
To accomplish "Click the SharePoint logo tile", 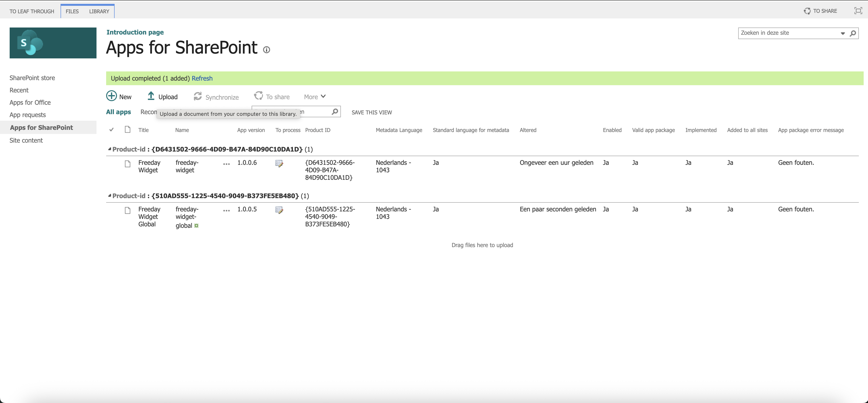I will (53, 43).
